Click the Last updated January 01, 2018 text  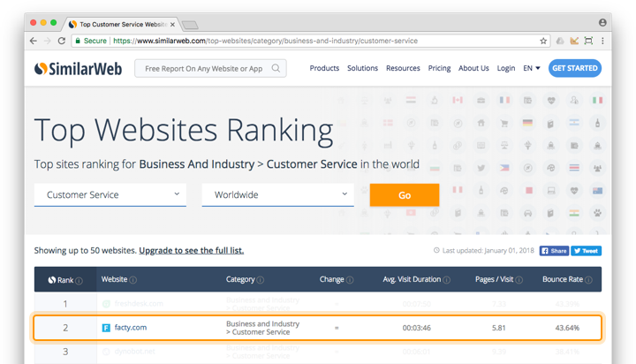click(488, 251)
